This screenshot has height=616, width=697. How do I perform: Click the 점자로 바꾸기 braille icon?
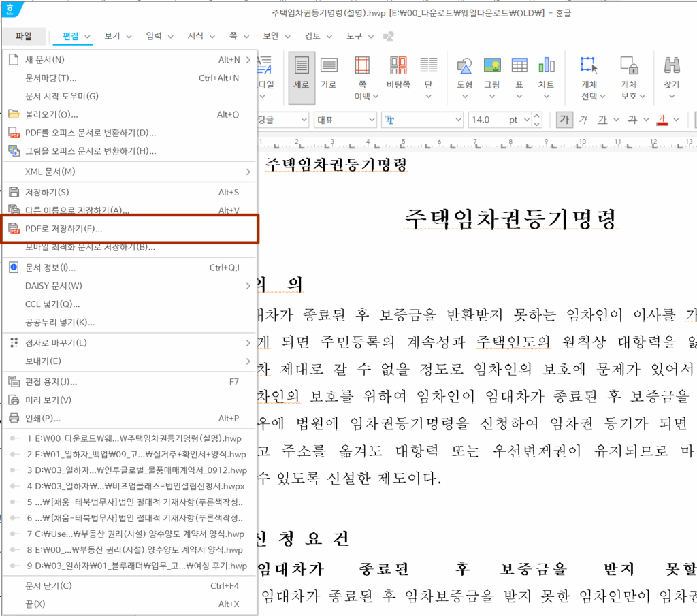(x=14, y=342)
